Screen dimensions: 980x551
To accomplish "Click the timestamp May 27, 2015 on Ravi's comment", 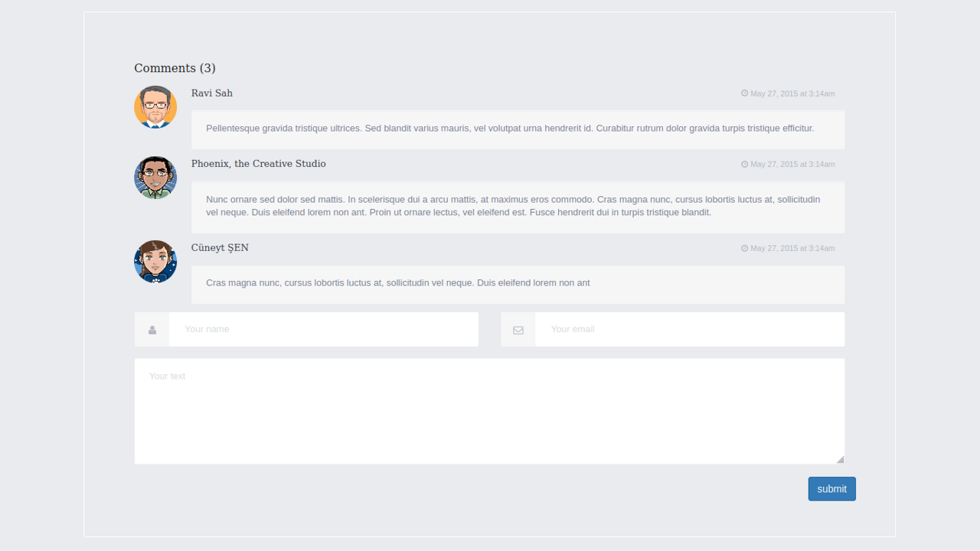I will (792, 93).
